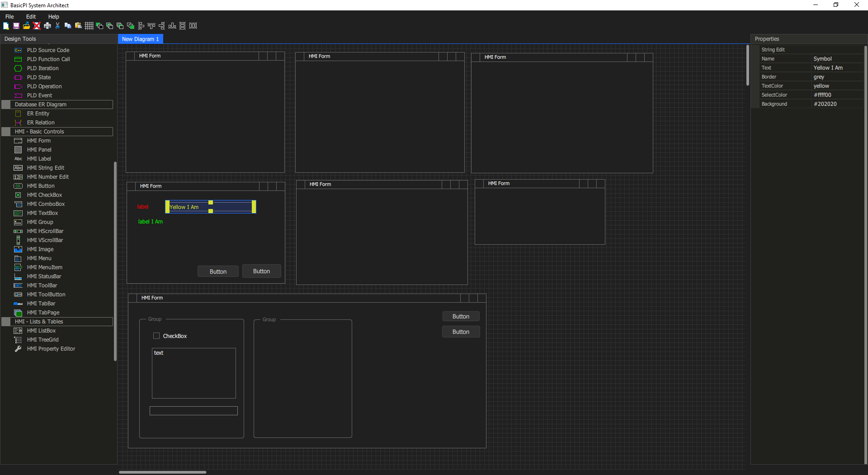Screen dimensions: 868x475
Task: Click the horizontal scrollbar under the diagram canvas
Action: (x=162, y=472)
